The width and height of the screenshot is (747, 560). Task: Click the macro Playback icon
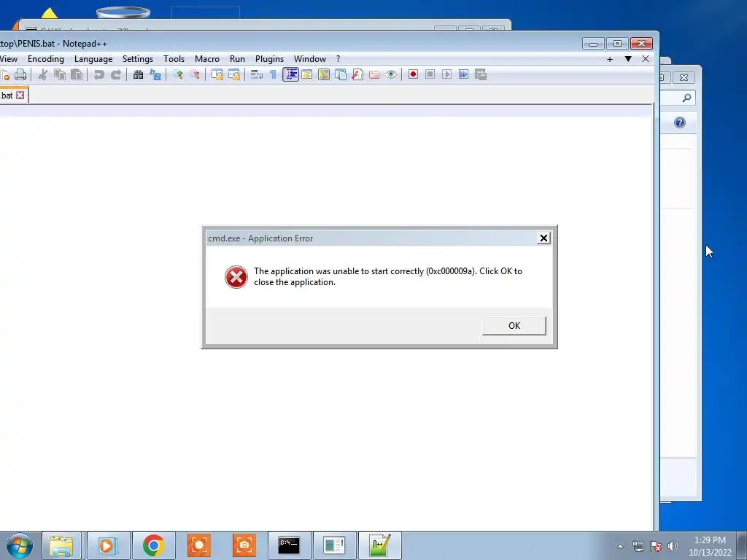point(446,75)
